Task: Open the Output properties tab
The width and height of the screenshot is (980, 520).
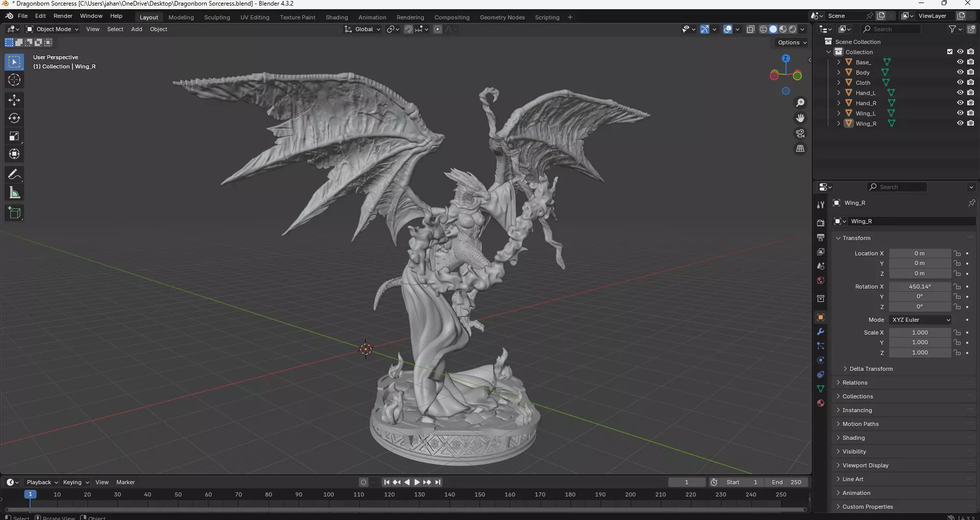Action: pos(821,238)
